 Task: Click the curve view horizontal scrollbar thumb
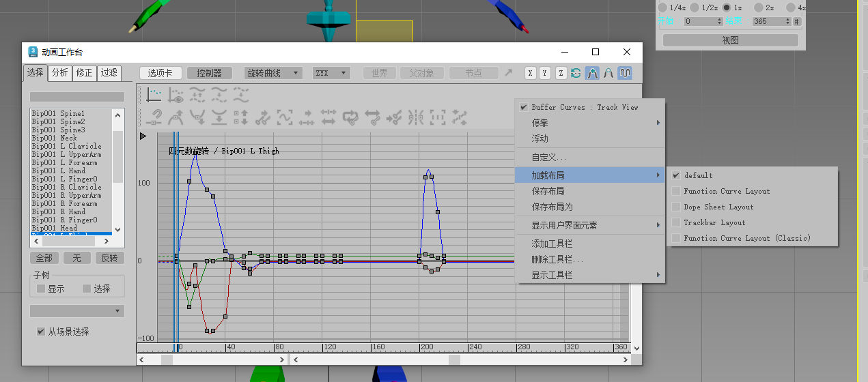pos(454,359)
